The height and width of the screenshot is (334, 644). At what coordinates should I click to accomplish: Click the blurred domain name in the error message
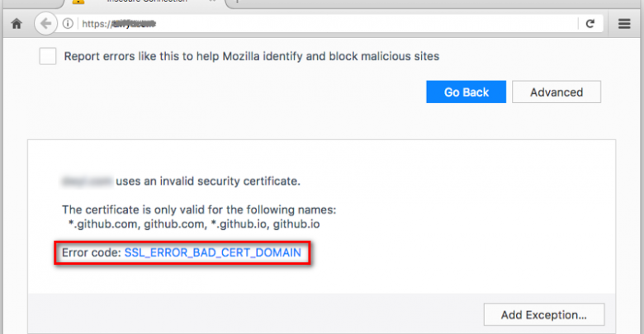[x=86, y=180]
